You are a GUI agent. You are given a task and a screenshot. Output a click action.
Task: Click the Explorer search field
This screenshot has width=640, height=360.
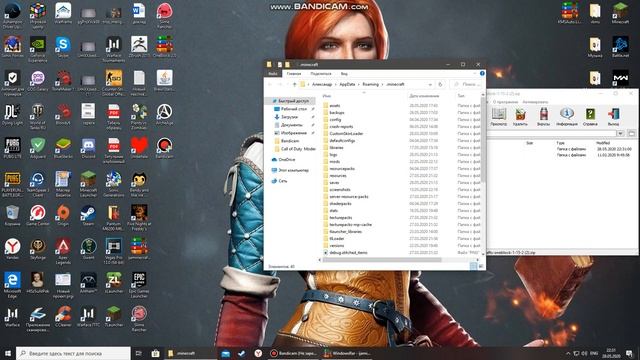click(465, 84)
